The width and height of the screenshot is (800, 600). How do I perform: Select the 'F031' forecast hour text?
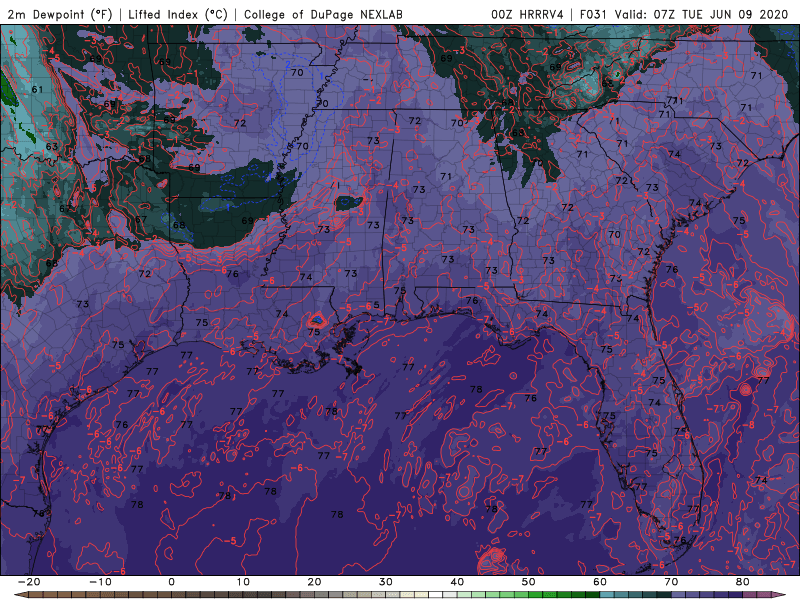[593, 14]
